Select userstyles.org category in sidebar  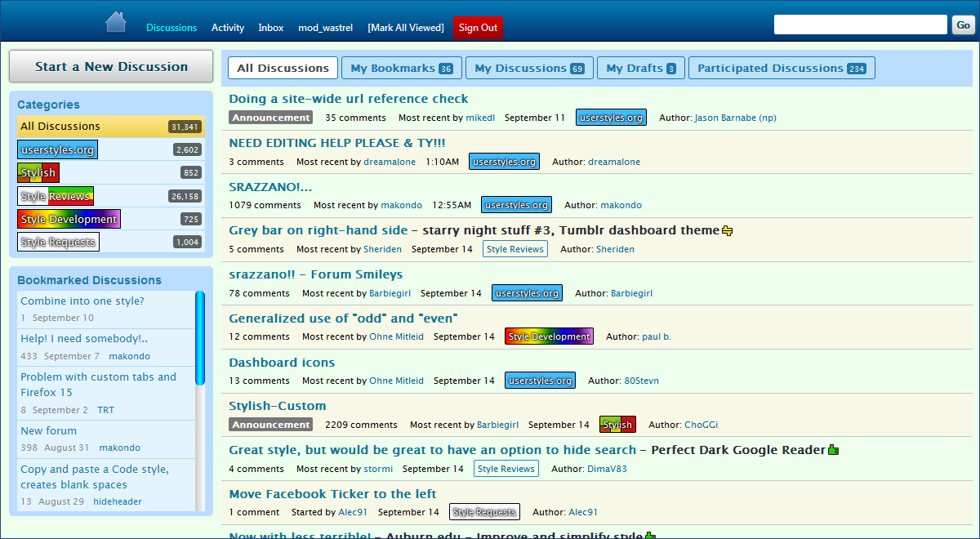(57, 149)
